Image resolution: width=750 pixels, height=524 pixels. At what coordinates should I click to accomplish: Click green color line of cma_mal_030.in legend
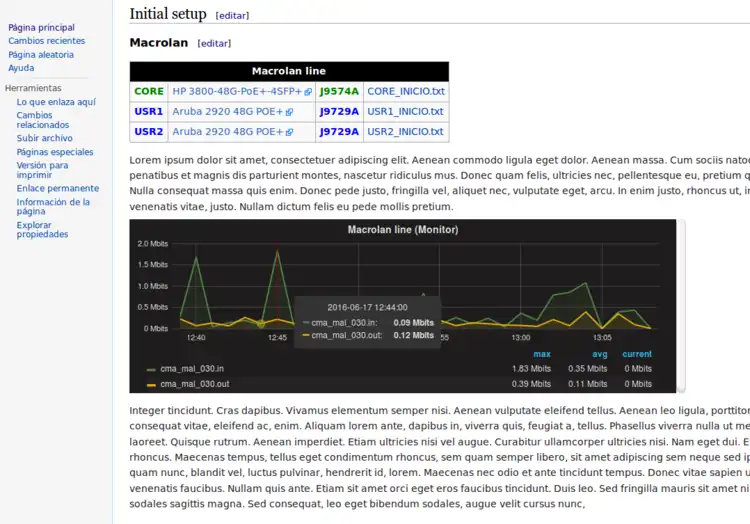(x=151, y=369)
